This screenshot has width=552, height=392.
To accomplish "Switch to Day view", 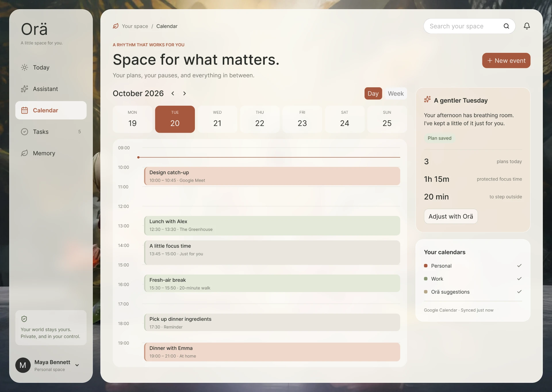I will [x=373, y=93].
